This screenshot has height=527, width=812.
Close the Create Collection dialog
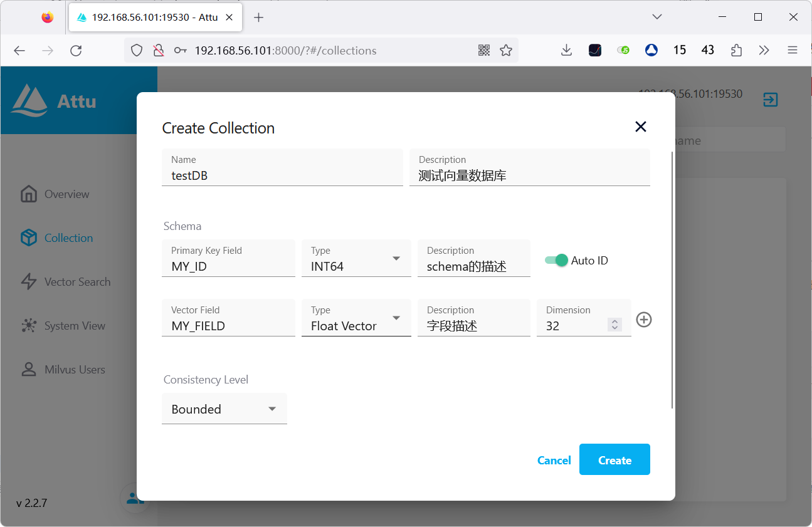(640, 127)
